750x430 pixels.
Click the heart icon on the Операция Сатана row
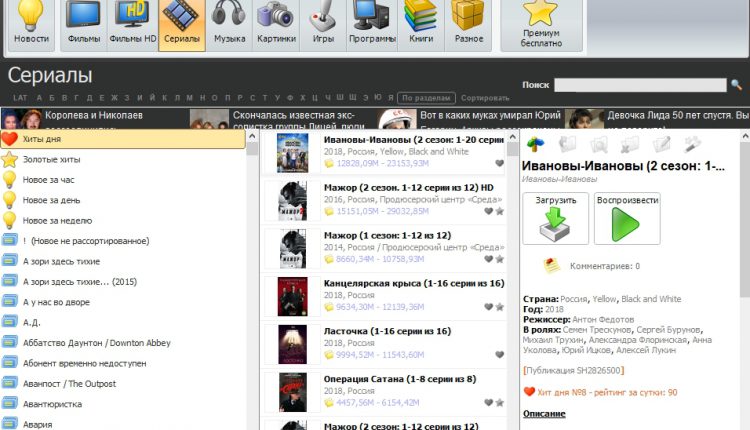tap(488, 402)
